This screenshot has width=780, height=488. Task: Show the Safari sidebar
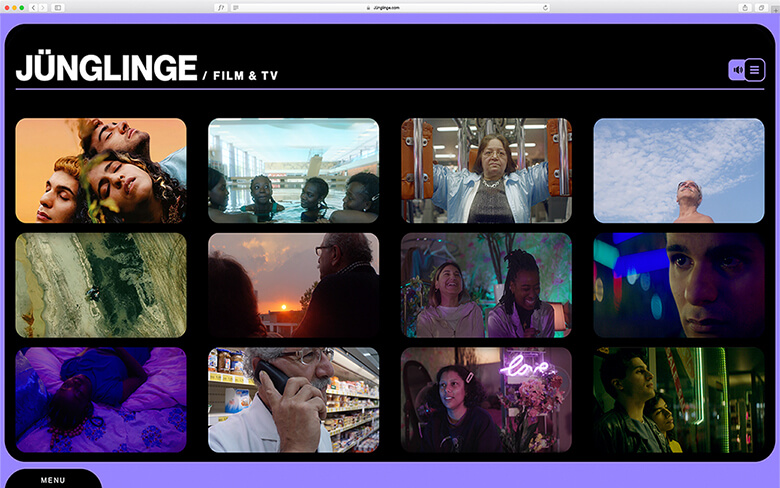coord(58,7)
